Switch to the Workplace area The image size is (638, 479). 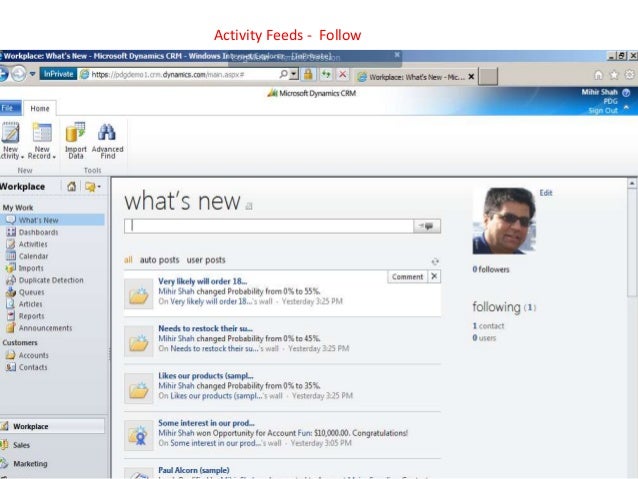52,426
